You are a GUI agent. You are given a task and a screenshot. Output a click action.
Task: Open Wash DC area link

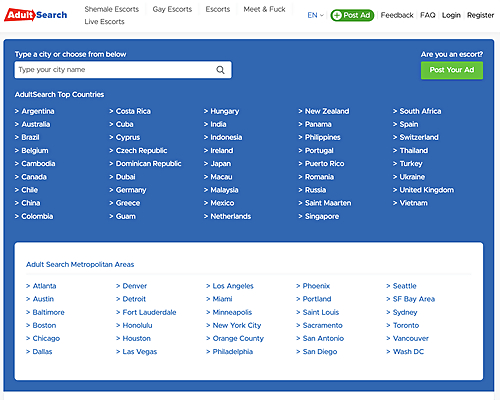click(408, 352)
